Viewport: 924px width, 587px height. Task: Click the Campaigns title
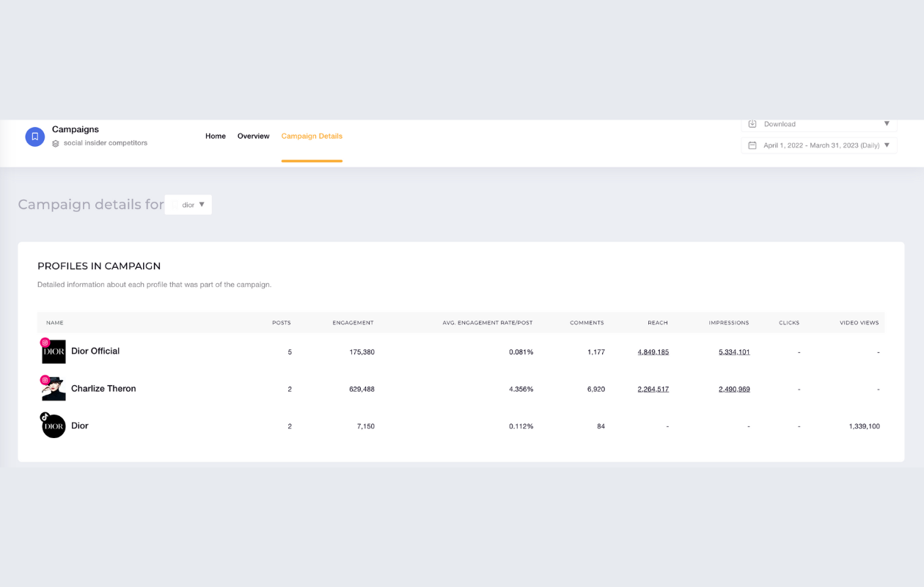[76, 129]
